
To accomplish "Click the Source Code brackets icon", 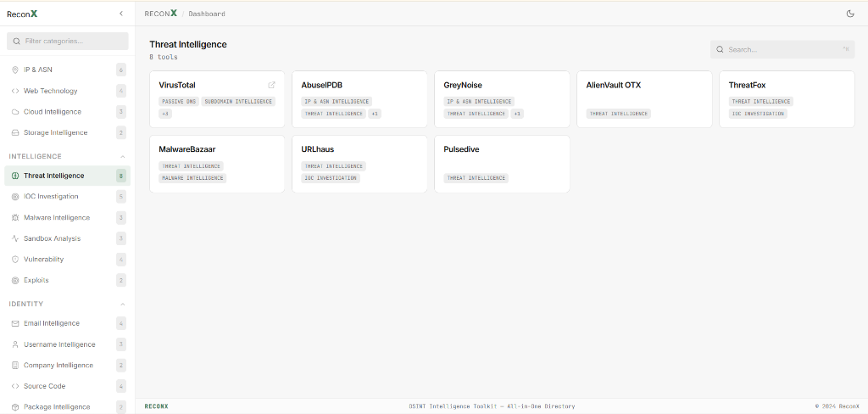I will [x=15, y=386].
